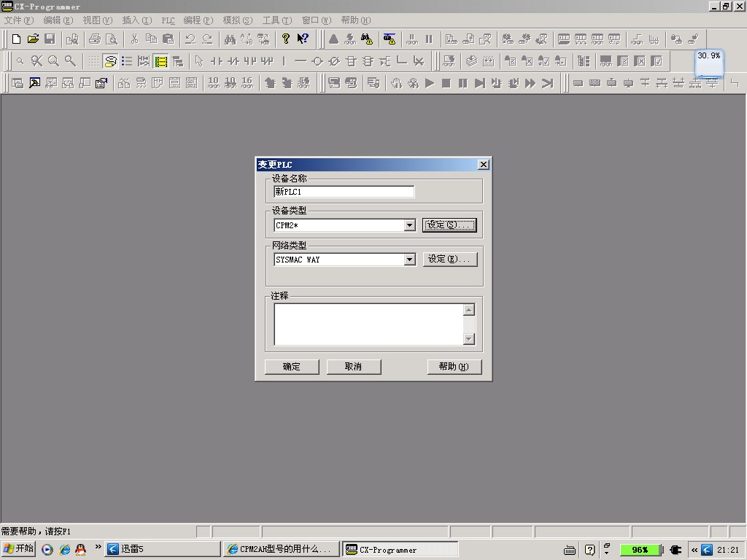Screen dimensions: 747x560
Task: Toggle the pressed yellow-green ladder view button
Action: 161,61
